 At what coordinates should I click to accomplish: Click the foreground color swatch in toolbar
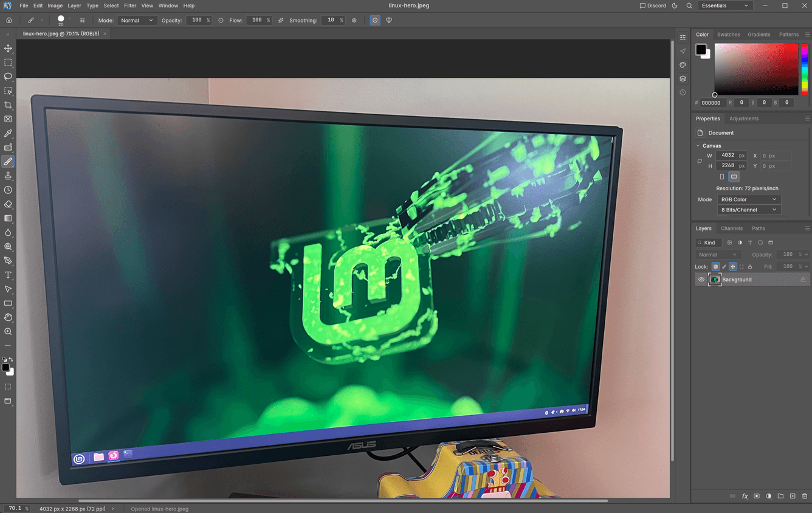(x=5, y=367)
